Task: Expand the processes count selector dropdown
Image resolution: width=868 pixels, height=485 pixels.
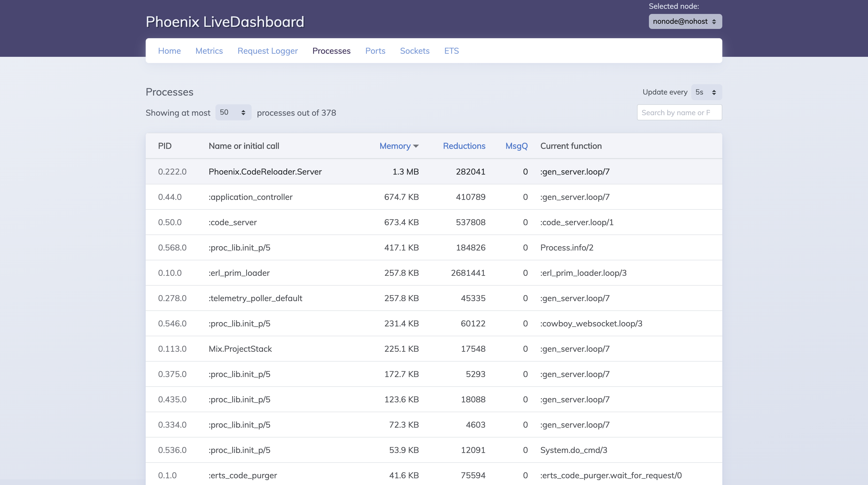Action: coord(233,113)
